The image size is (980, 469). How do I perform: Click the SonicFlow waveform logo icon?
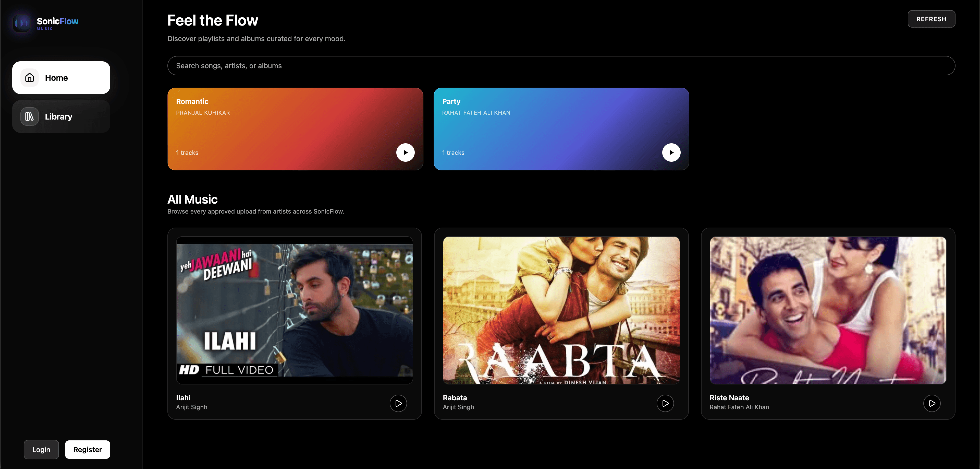[21, 23]
